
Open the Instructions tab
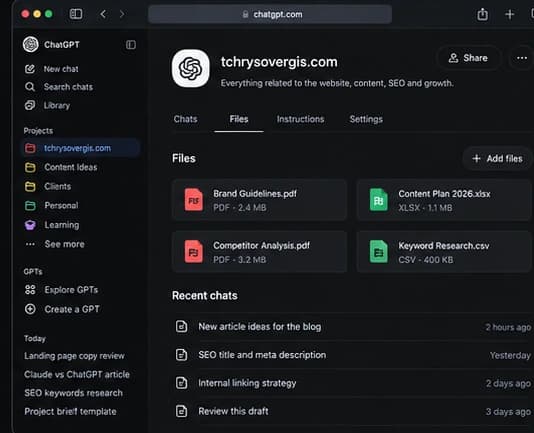(300, 119)
